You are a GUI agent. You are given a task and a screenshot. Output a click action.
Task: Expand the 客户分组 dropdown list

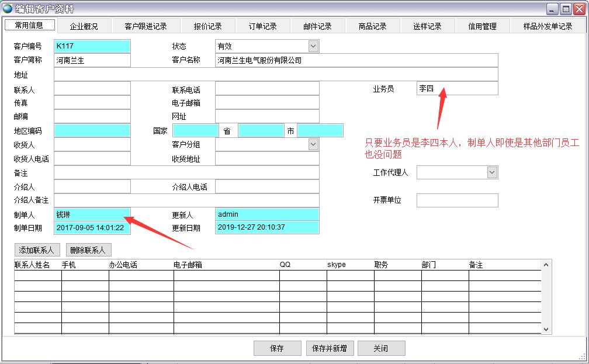click(x=313, y=144)
